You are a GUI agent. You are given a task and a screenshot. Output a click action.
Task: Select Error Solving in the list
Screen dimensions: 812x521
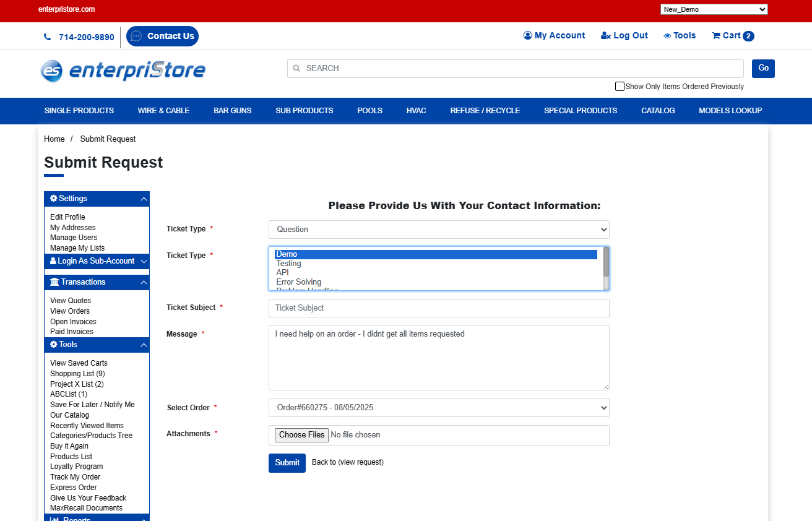436,282
